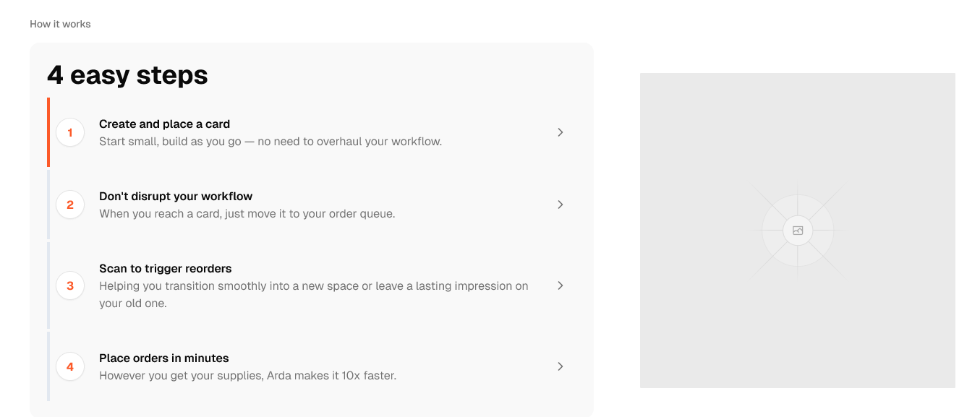
Task: Click 'However you get your supplies' description
Action: coord(247,376)
